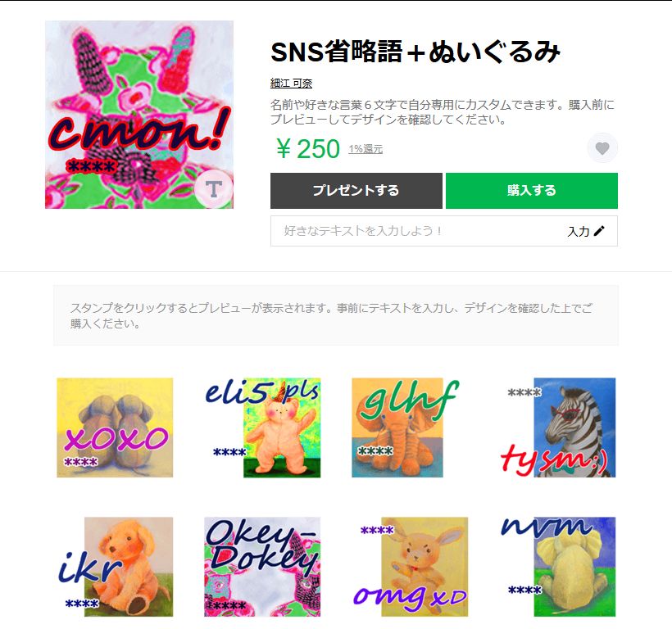Click the ¥250 price text
This screenshot has height=629, width=672.
(x=307, y=148)
